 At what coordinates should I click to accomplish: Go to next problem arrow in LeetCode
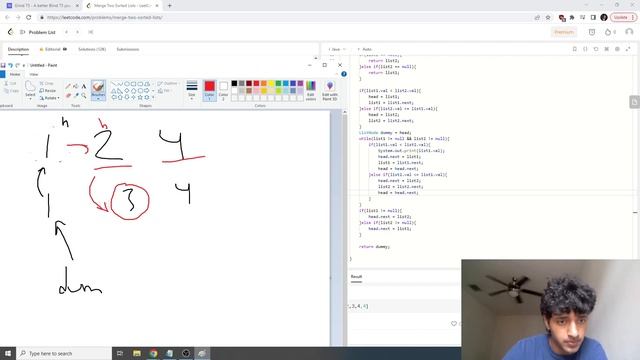[x=77, y=32]
